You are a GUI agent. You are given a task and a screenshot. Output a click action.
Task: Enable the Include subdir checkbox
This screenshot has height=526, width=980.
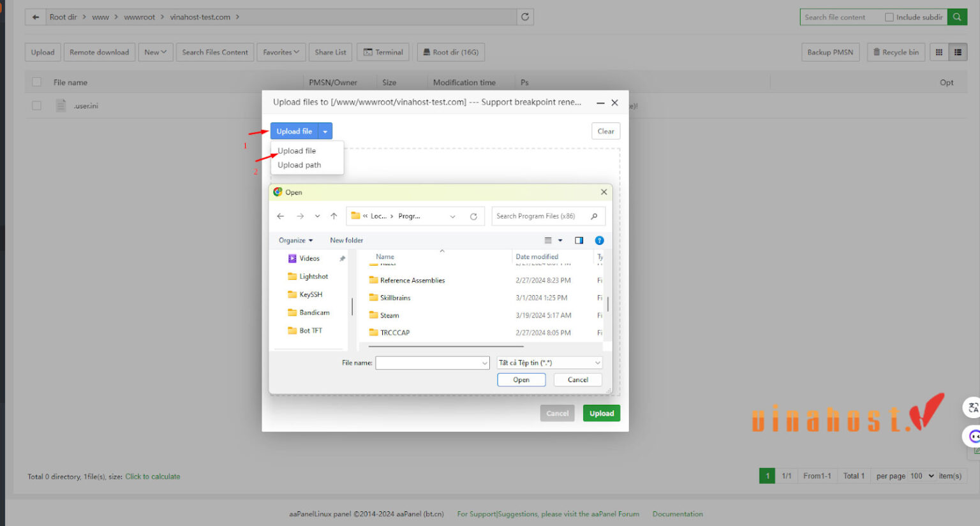coord(889,17)
